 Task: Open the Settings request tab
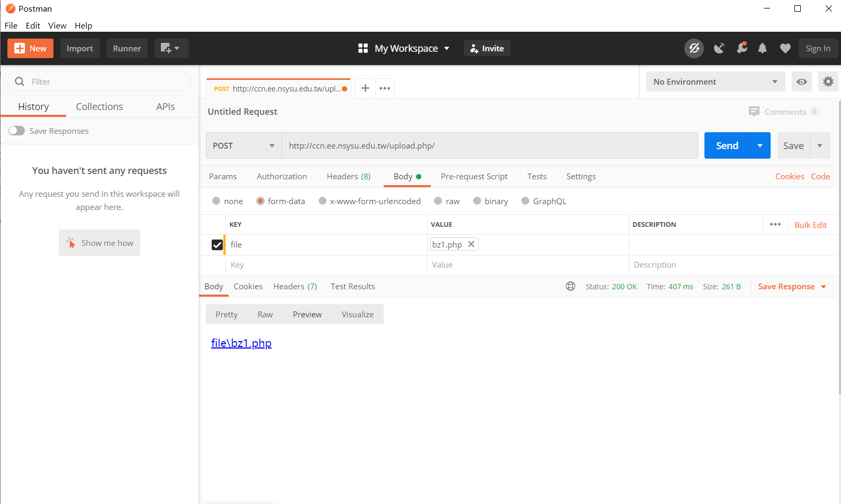(581, 177)
